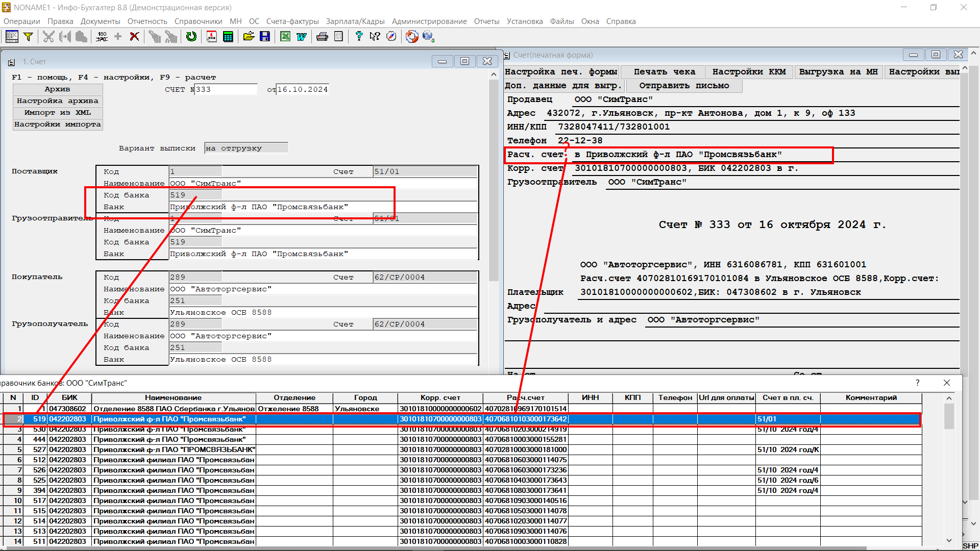Click the grey paste clipboard icon
The width and height of the screenshot is (980, 551).
(x=81, y=36)
